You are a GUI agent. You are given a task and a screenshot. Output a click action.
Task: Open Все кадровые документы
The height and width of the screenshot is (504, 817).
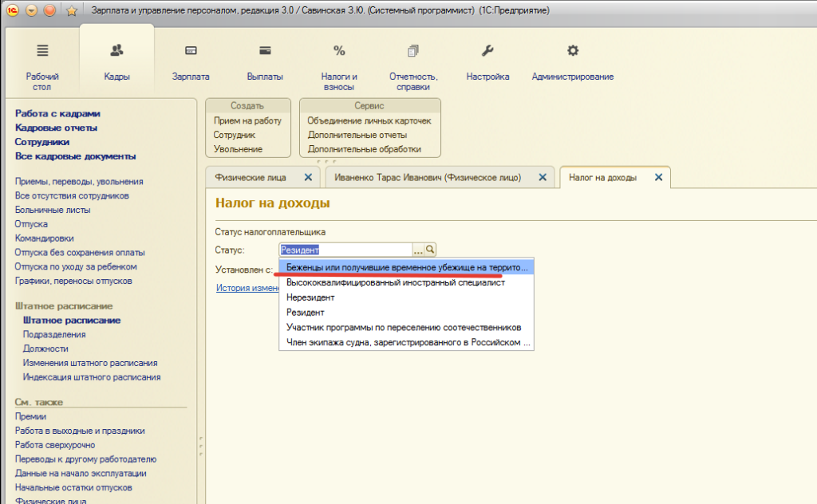75,156
